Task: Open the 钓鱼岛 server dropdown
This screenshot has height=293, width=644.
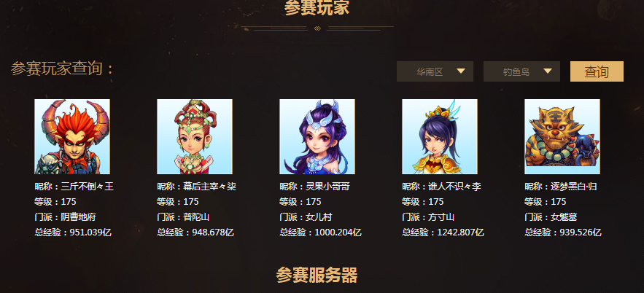Action: click(521, 71)
